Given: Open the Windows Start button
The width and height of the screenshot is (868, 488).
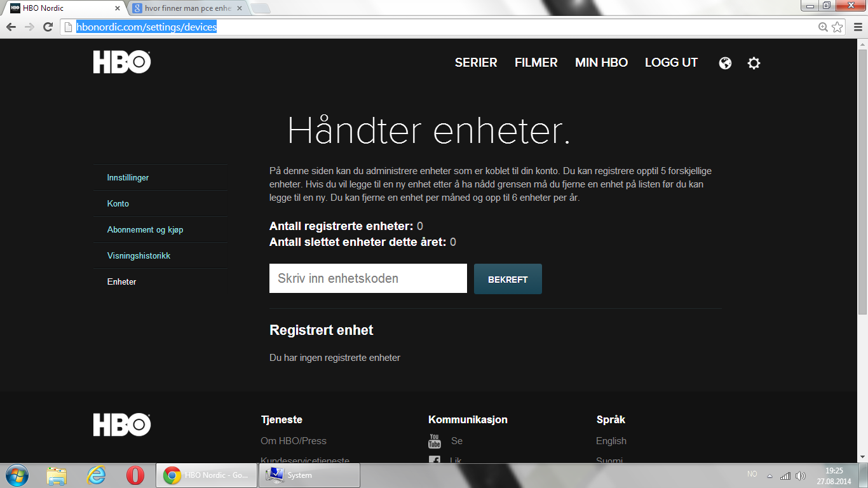Looking at the screenshot, I should (x=17, y=475).
